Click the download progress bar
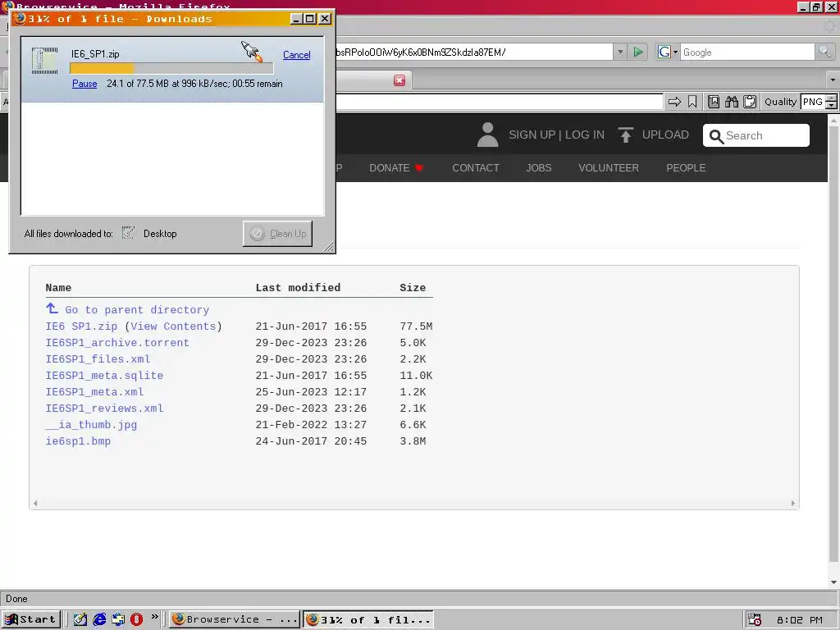The width and height of the screenshot is (840, 630). tap(171, 68)
